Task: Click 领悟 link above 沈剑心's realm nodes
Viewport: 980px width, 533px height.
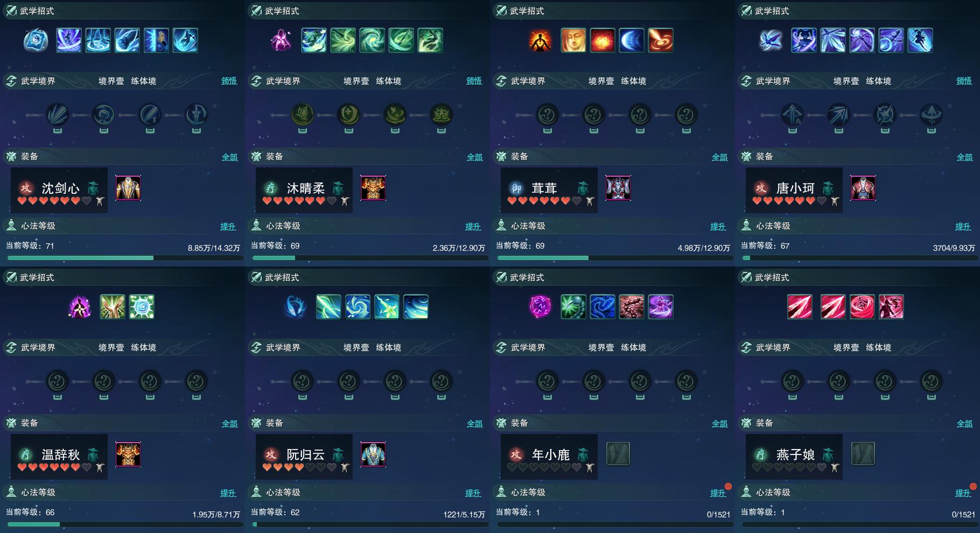Action: click(x=229, y=81)
